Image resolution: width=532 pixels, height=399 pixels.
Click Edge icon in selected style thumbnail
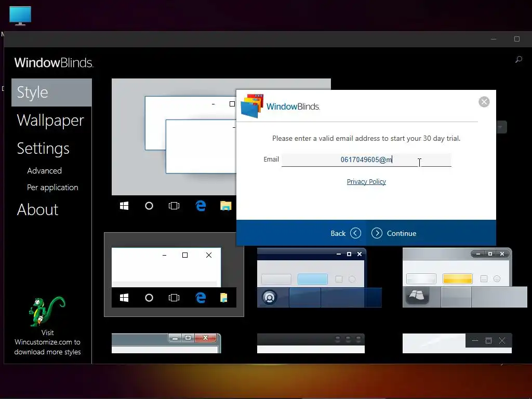point(201,298)
